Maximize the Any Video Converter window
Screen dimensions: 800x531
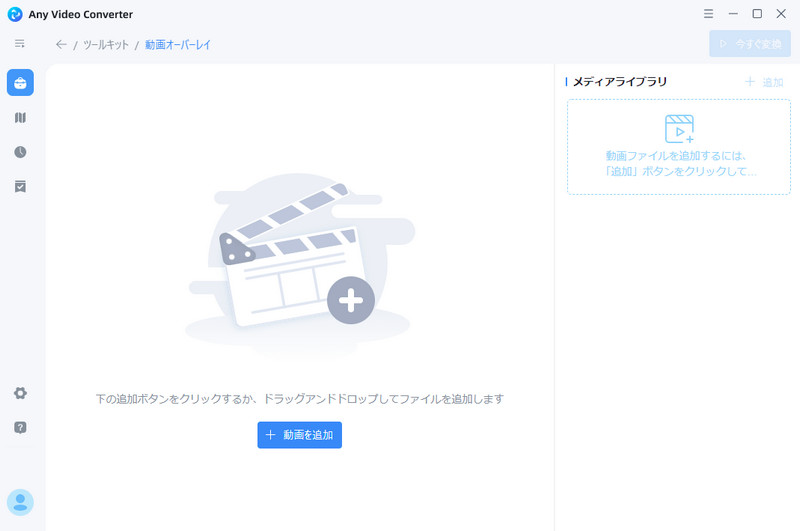click(x=757, y=14)
